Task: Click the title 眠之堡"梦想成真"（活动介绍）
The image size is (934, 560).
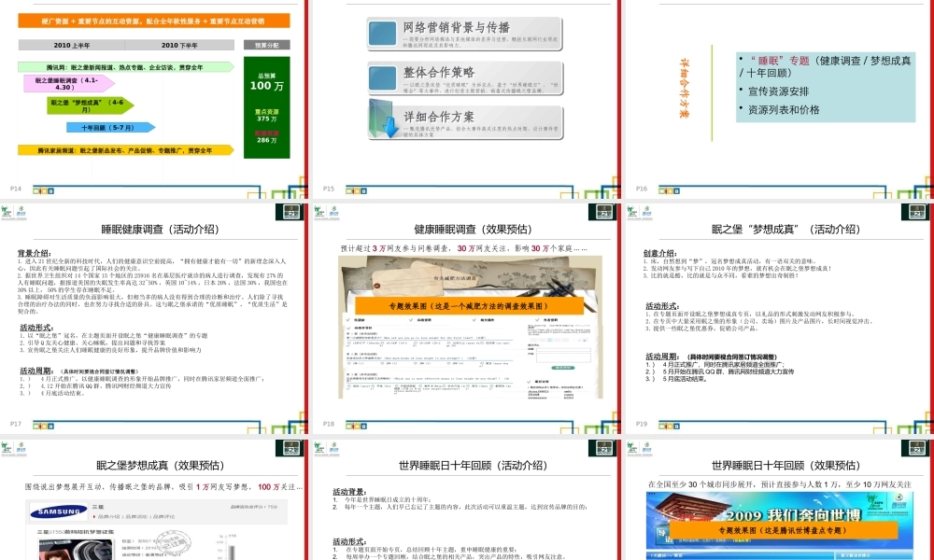Action: [x=786, y=229]
